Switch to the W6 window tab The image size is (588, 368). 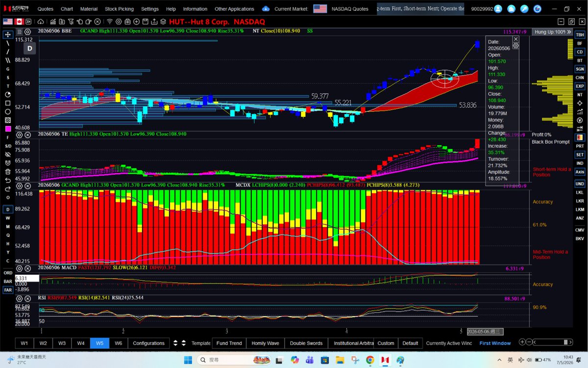tap(118, 343)
